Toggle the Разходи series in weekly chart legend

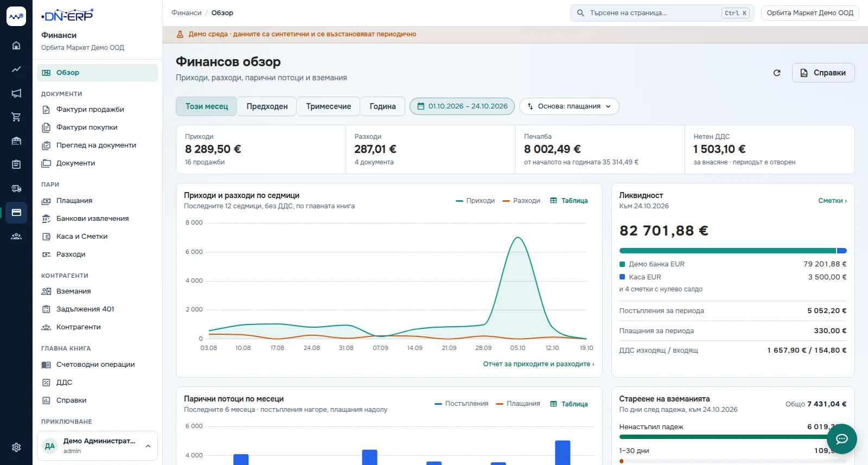pos(521,201)
